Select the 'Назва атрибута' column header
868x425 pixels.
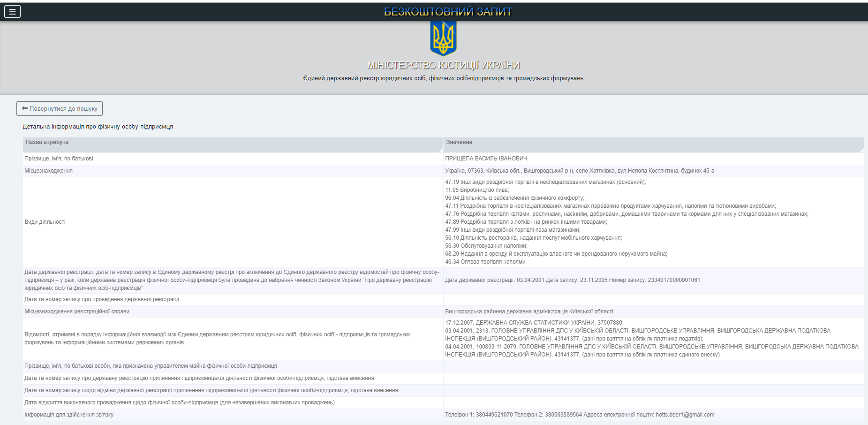pyautogui.click(x=47, y=142)
